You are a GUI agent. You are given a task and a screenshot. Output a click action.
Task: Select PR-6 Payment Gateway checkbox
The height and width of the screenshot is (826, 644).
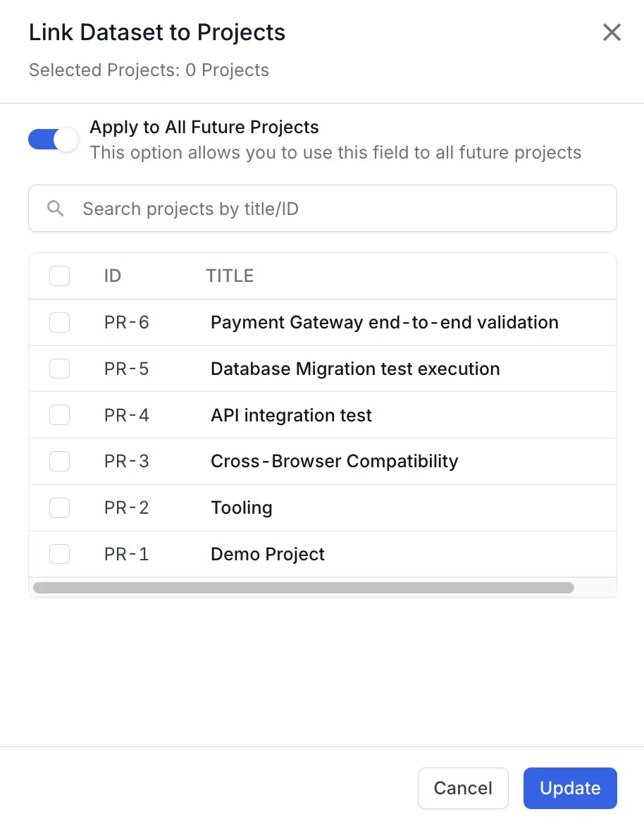coord(60,323)
